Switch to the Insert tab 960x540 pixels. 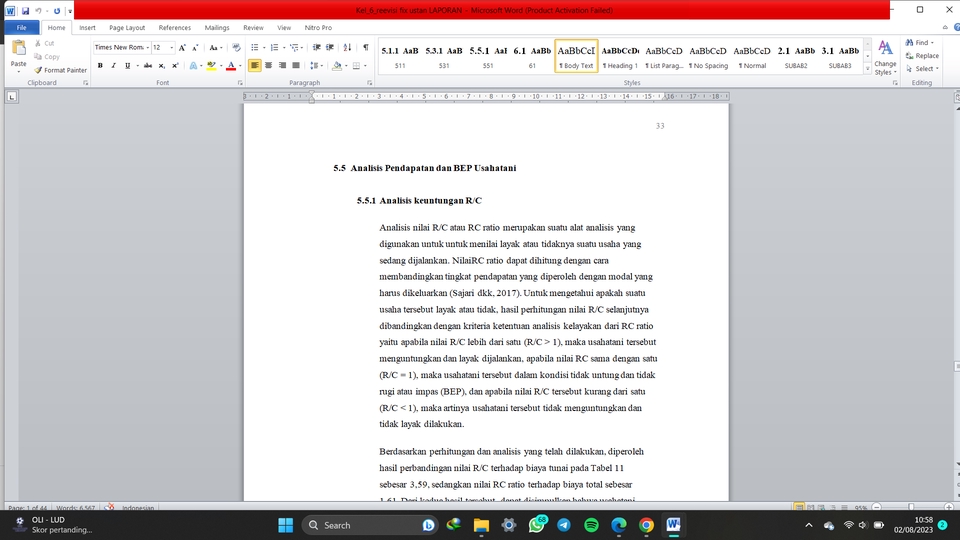87,28
